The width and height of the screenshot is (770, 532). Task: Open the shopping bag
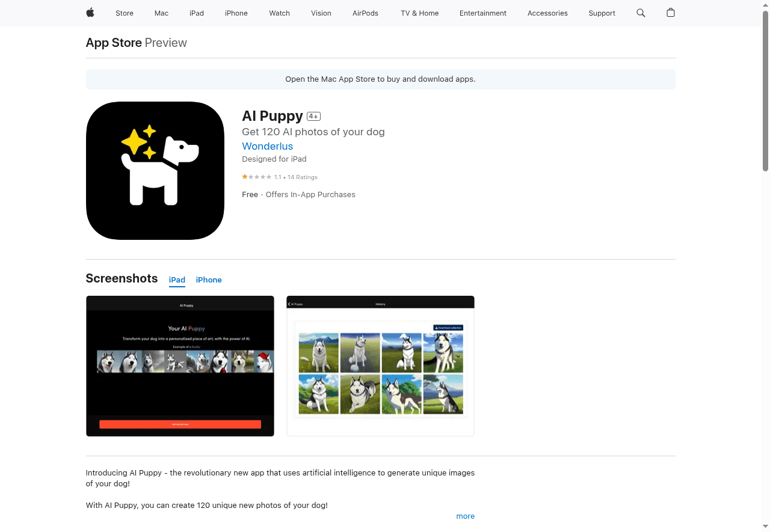670,13
